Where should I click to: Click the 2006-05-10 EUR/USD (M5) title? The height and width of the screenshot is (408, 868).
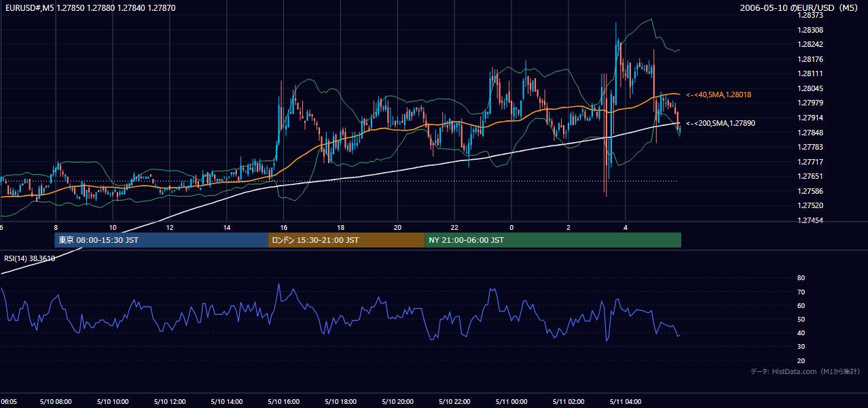pos(800,7)
